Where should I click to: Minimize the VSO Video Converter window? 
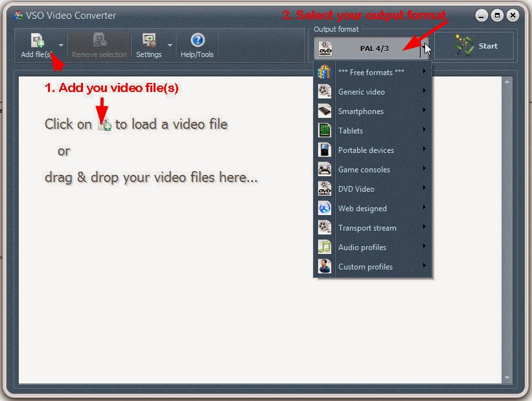tap(481, 16)
